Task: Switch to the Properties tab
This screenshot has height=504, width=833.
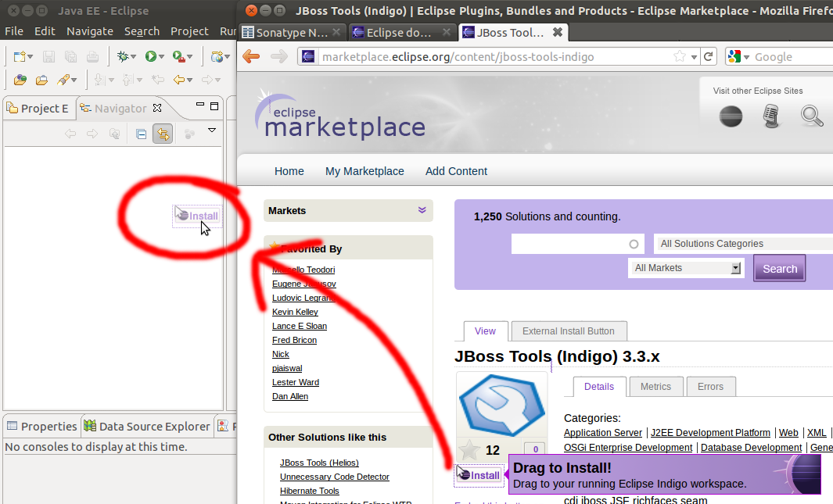Action: click(x=42, y=426)
